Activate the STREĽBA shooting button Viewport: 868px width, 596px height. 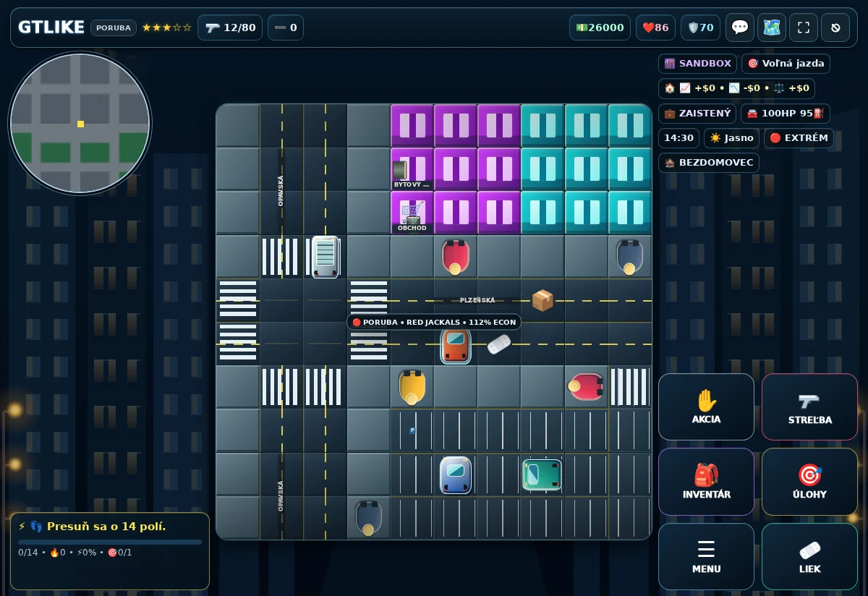click(x=809, y=406)
